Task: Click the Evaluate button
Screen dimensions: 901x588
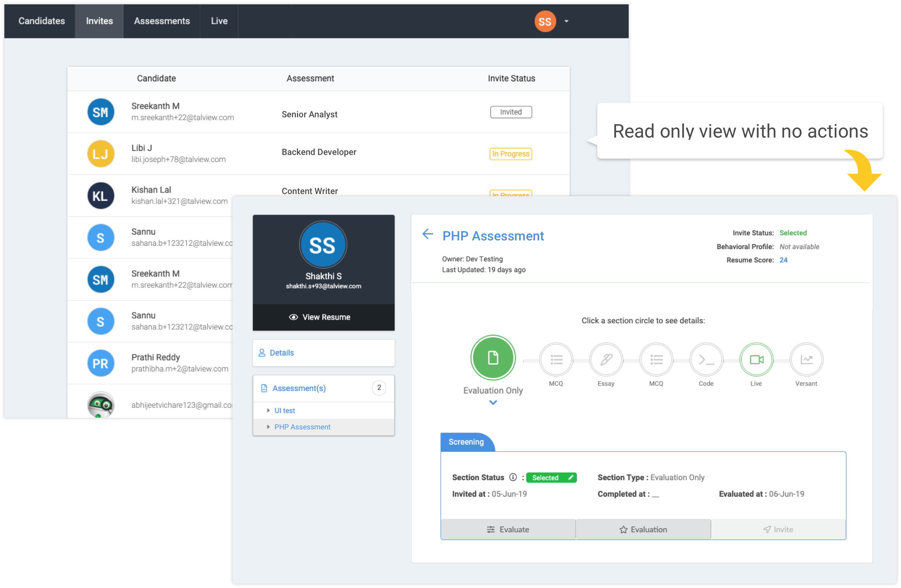Action: pyautogui.click(x=508, y=529)
